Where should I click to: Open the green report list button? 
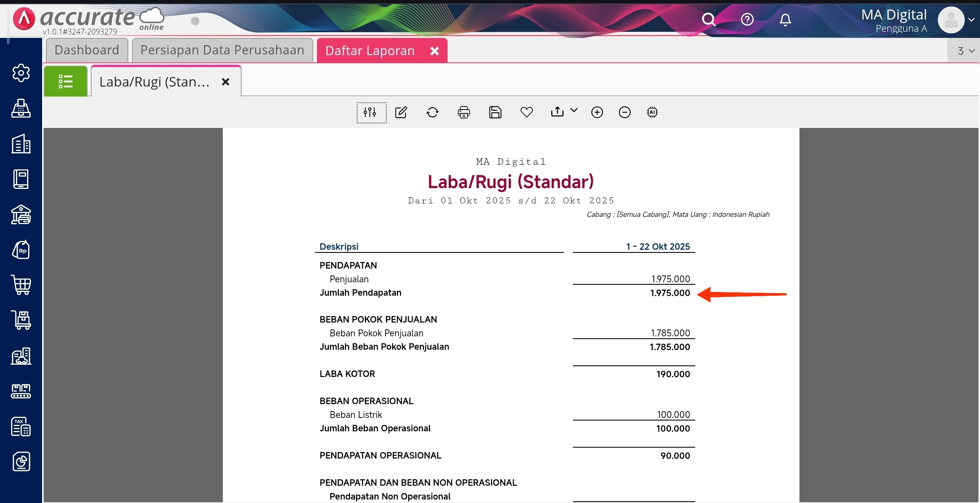point(65,81)
